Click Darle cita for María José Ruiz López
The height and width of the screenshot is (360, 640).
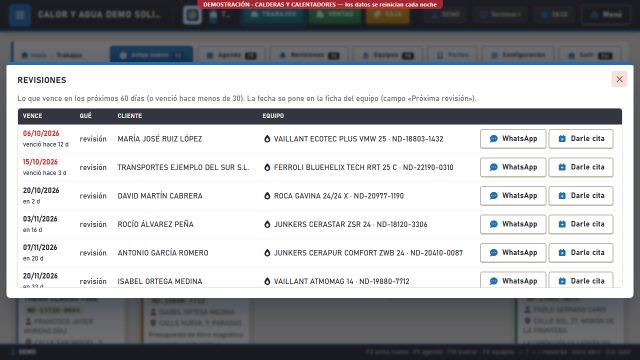581,139
